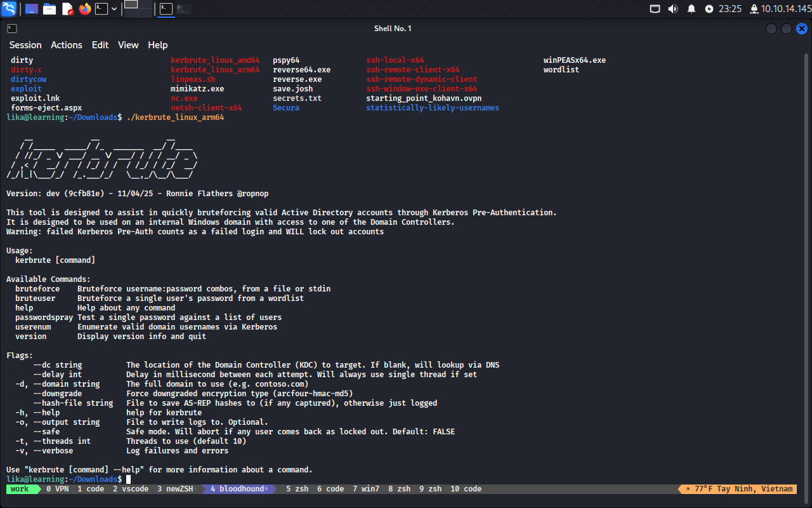Image resolution: width=812 pixels, height=508 pixels.
Task: Open the volume control speaker icon
Action: [673, 9]
